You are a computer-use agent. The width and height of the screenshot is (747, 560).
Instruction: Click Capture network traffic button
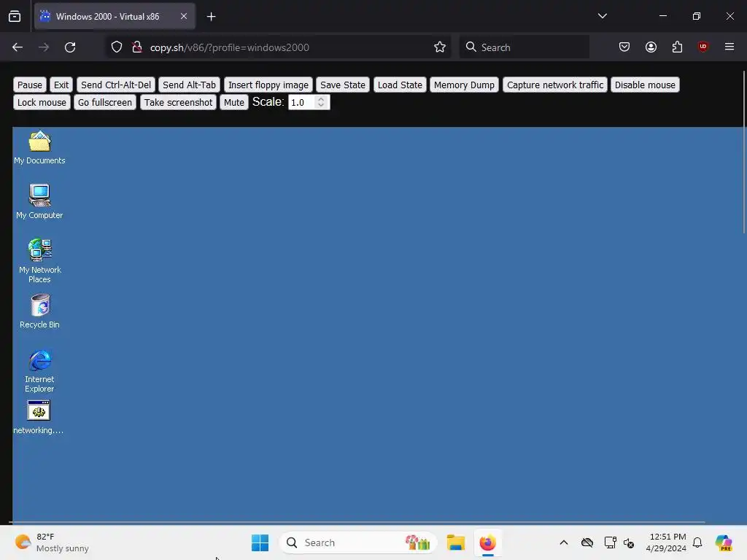pyautogui.click(x=555, y=85)
